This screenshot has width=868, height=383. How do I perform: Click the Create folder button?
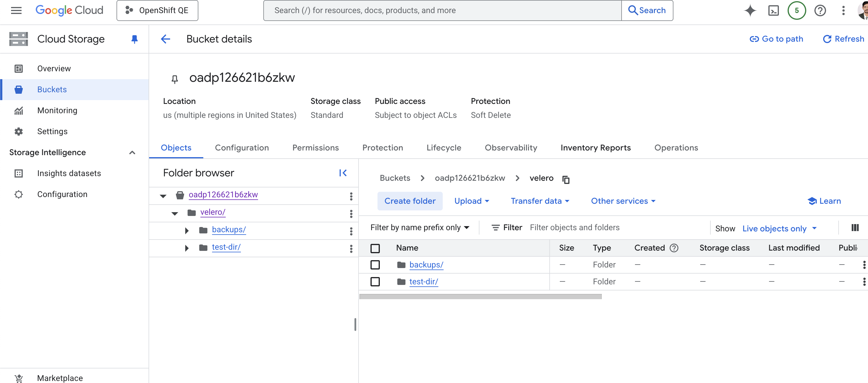(410, 201)
